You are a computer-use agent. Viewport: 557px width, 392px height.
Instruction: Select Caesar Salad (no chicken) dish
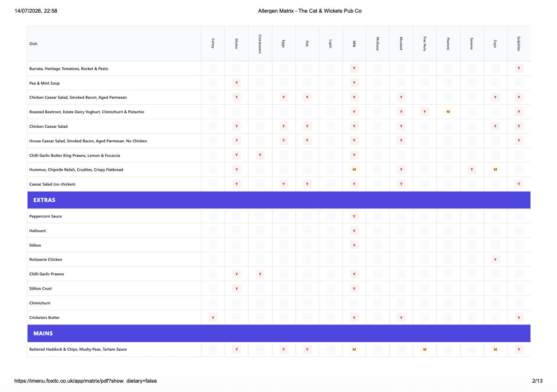click(52, 184)
